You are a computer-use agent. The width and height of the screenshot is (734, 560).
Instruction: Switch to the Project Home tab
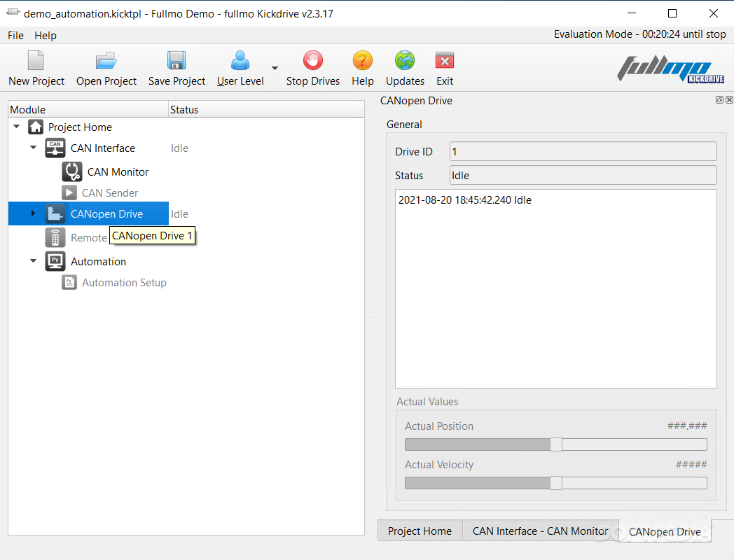pos(420,531)
